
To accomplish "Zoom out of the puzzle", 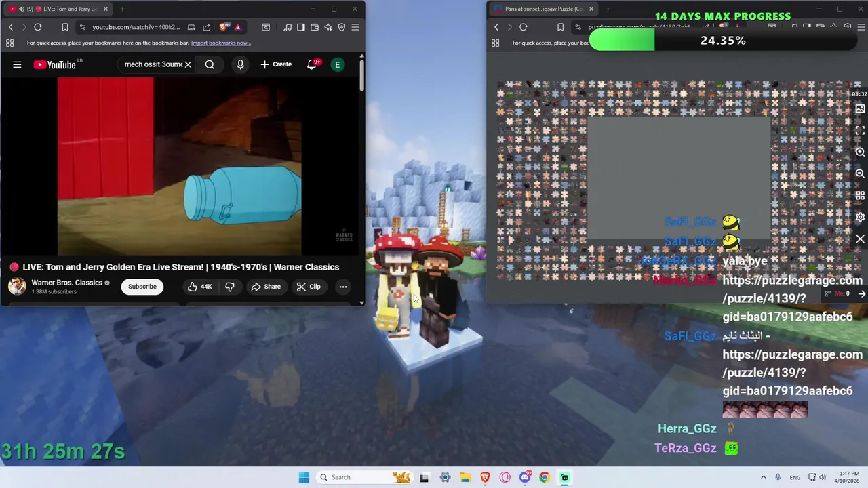I will click(x=860, y=174).
